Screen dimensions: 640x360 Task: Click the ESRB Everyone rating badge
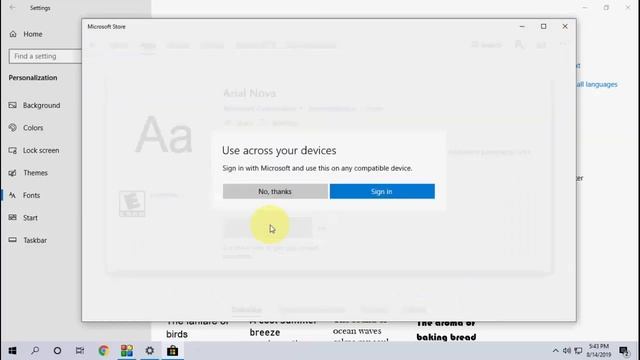[x=132, y=204]
